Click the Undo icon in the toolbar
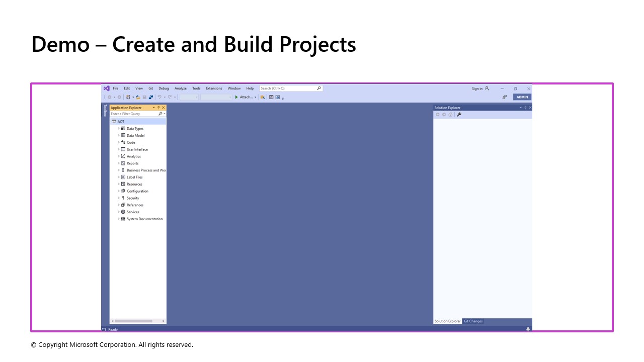The height and width of the screenshot is (362, 644). click(x=159, y=97)
